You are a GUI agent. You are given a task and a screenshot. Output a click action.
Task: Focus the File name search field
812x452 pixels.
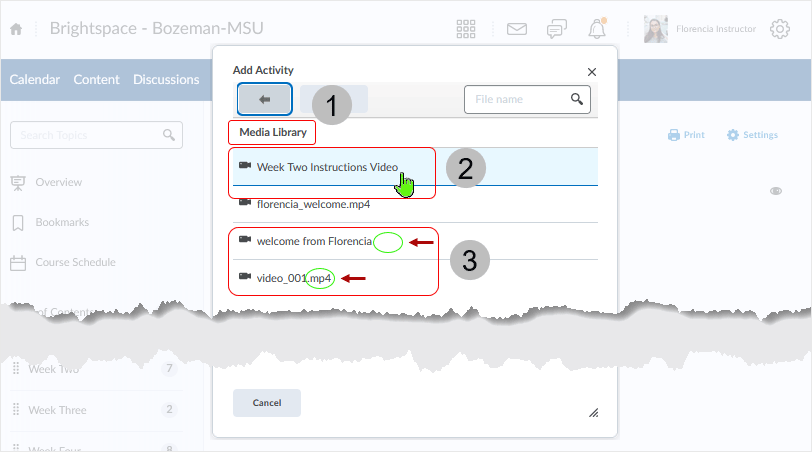point(527,99)
